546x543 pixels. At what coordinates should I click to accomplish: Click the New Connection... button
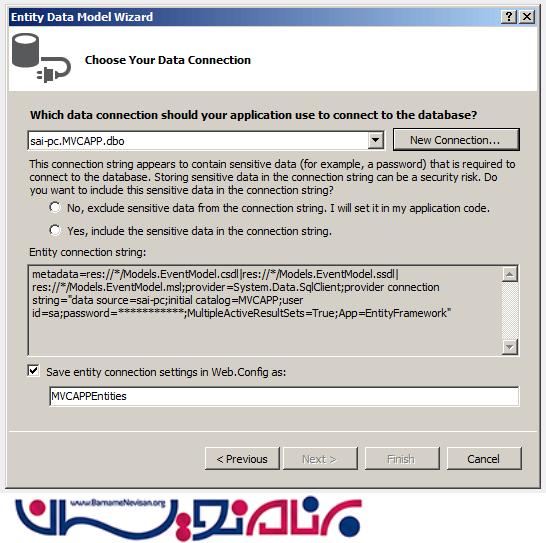(456, 140)
